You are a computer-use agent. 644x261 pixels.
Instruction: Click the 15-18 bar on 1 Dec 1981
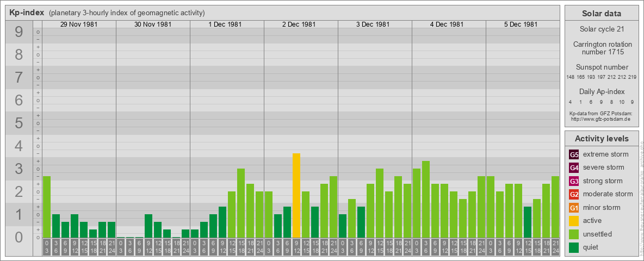pyautogui.click(x=240, y=203)
